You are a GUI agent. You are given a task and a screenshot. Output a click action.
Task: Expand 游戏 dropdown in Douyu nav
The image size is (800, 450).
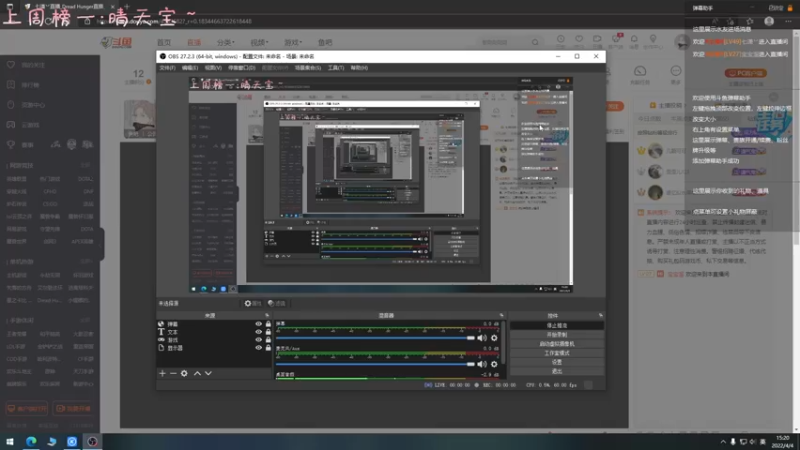click(x=293, y=42)
